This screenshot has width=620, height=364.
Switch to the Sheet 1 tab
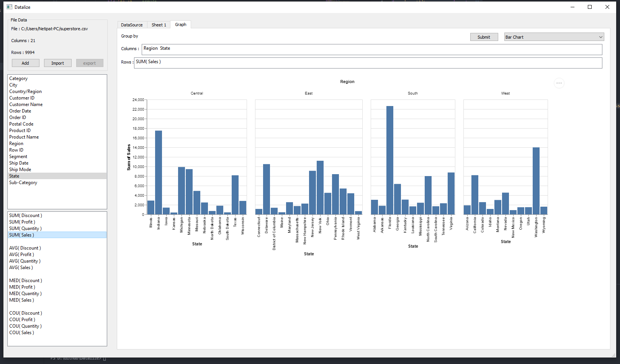(159, 24)
